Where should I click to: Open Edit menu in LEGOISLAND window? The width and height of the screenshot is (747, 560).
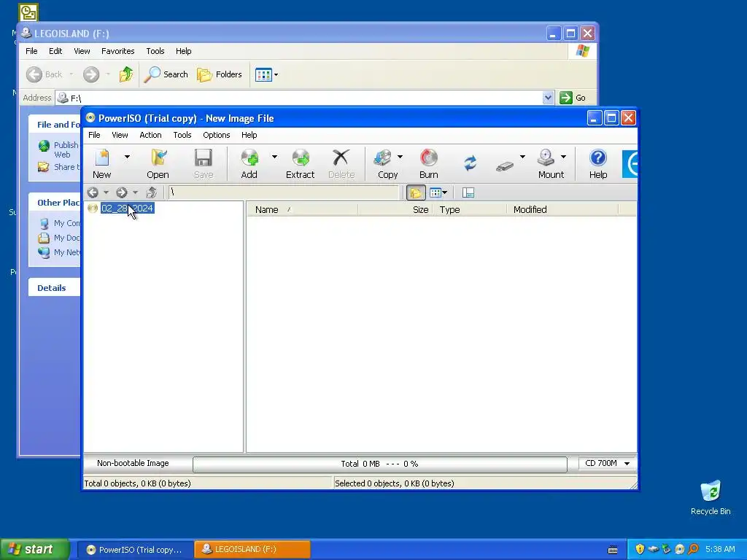[55, 51]
